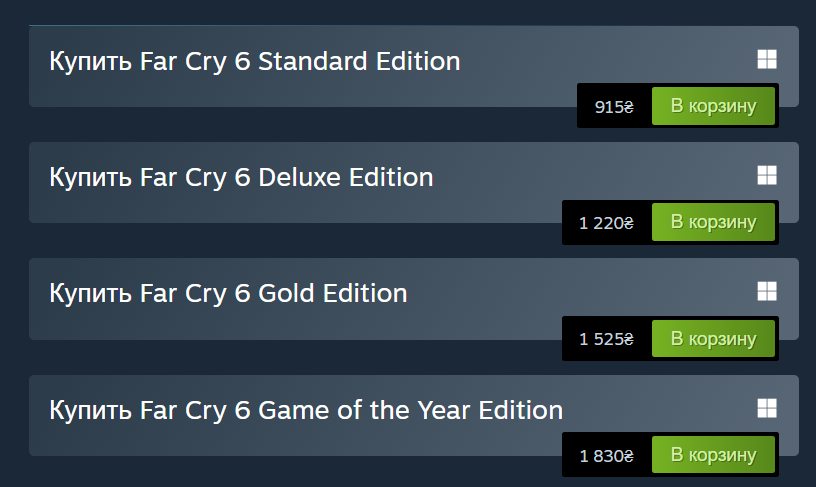Click Windows platform icon on Deluxe Edition

[766, 175]
